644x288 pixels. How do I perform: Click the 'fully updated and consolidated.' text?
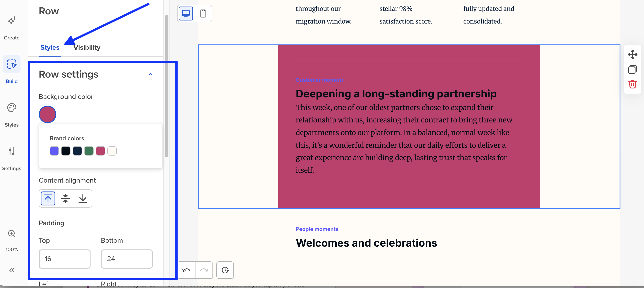488,15
